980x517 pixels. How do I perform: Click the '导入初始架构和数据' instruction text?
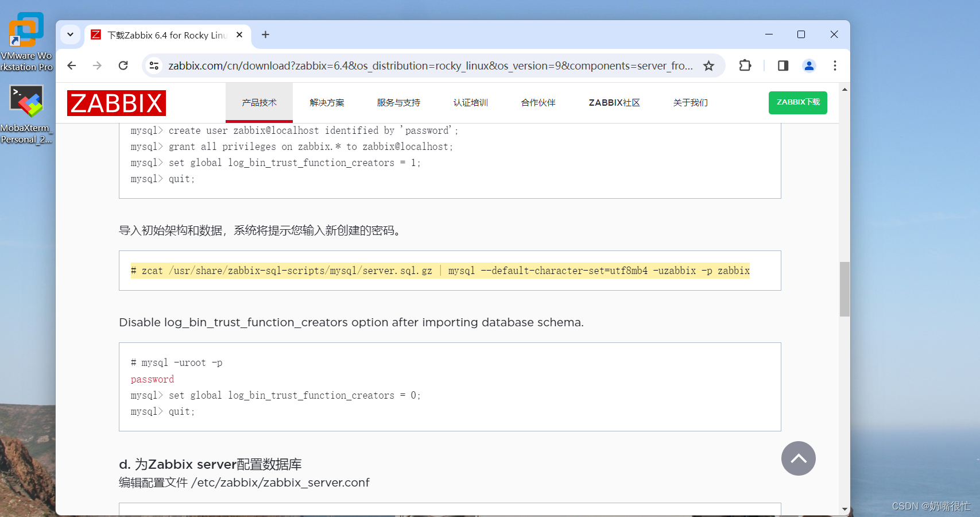(260, 230)
